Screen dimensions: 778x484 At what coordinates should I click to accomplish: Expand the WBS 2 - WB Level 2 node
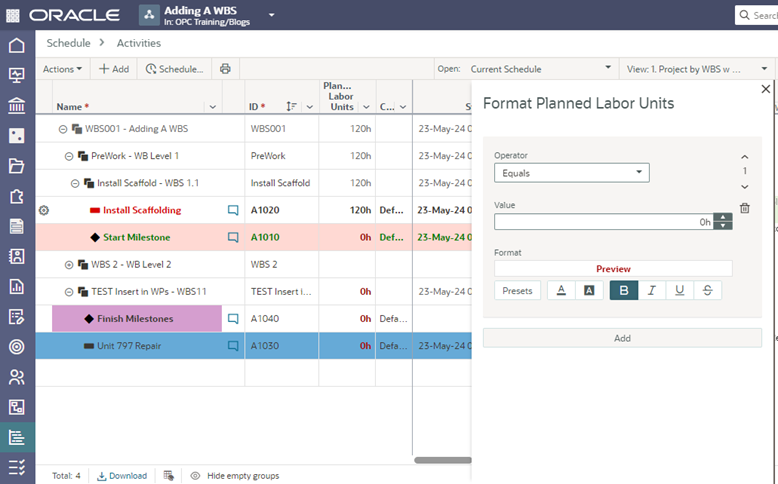[69, 265]
